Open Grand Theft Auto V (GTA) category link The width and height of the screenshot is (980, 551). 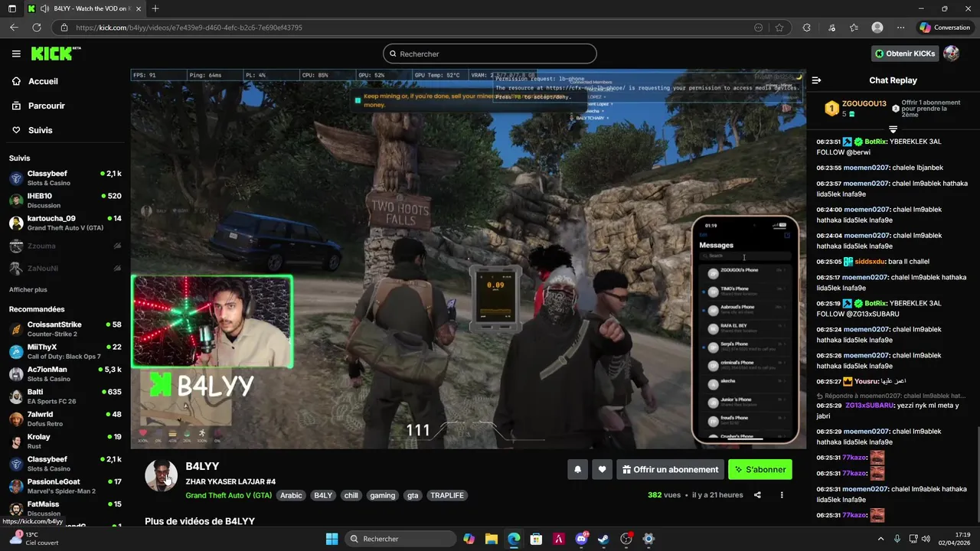point(228,495)
